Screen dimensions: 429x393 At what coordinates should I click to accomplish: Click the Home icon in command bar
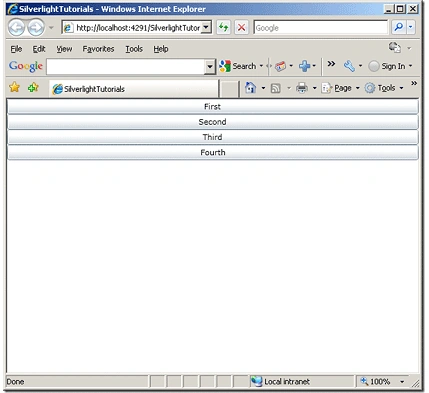click(x=250, y=88)
